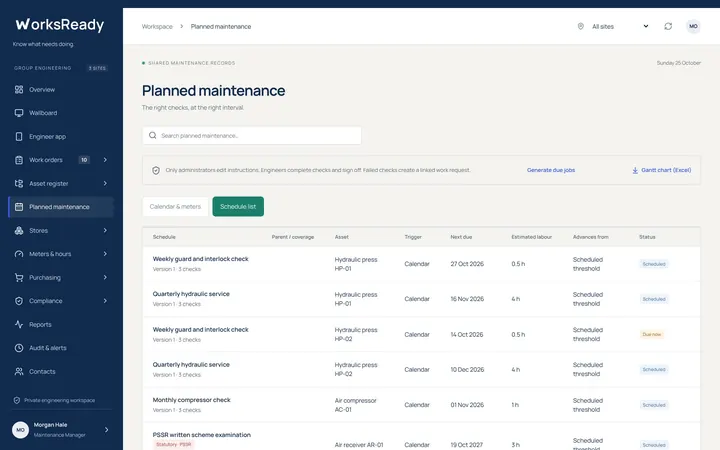Screen dimensions: 720x450
Task: Click the Reports activity icon
Action: (19, 324)
